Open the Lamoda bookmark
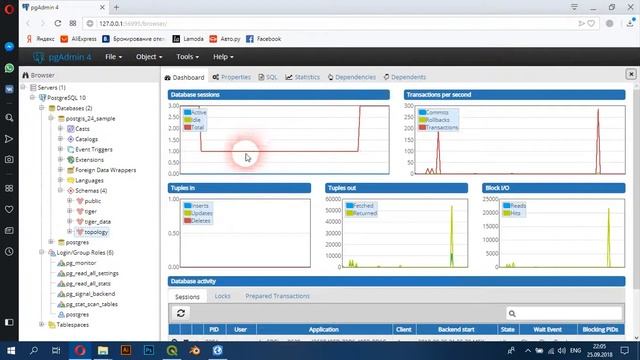Viewport: 640px width, 360px height. [x=188, y=39]
